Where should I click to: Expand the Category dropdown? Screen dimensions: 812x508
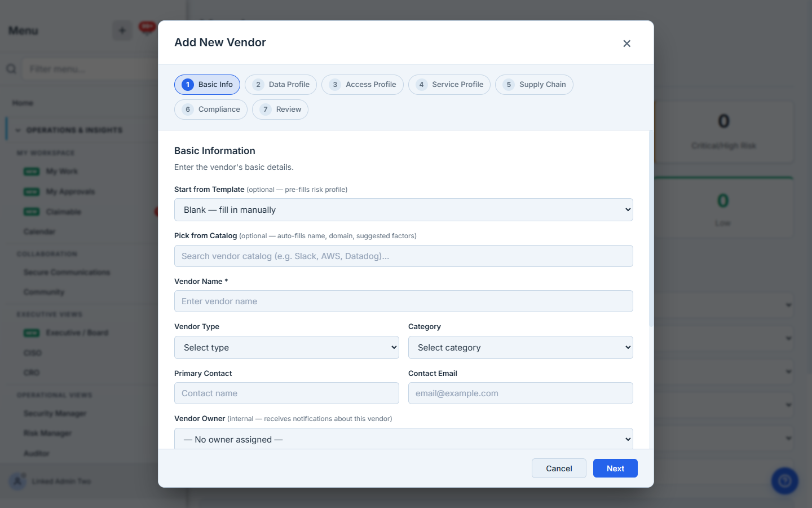(x=520, y=348)
